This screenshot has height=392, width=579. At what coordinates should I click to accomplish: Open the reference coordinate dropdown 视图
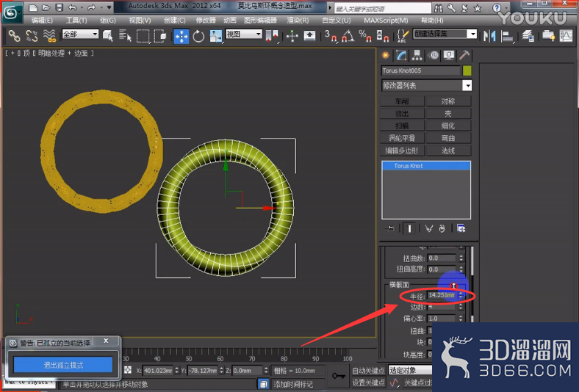pyautogui.click(x=244, y=35)
